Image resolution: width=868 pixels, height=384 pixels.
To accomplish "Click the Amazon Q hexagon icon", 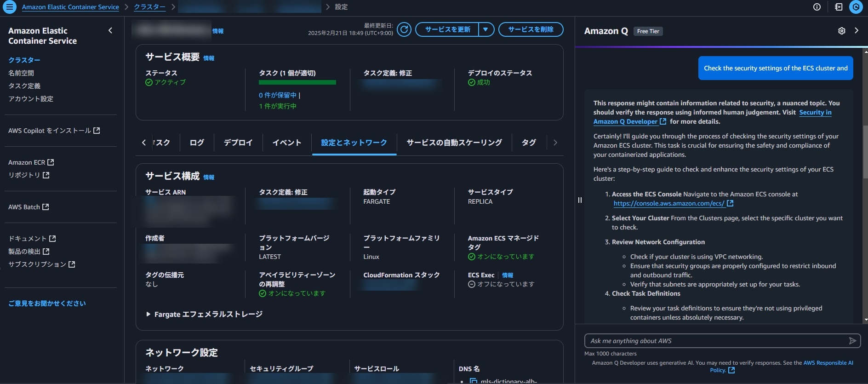I will [x=856, y=7].
